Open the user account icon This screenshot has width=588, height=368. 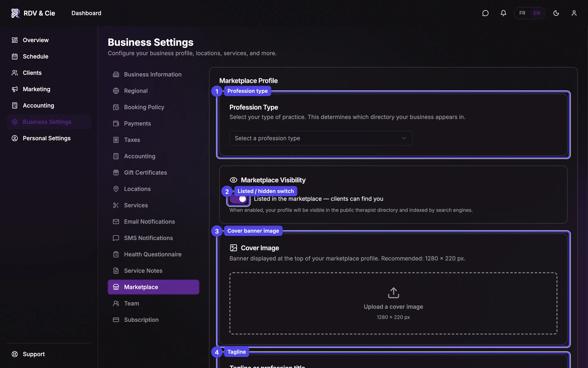coord(574,13)
